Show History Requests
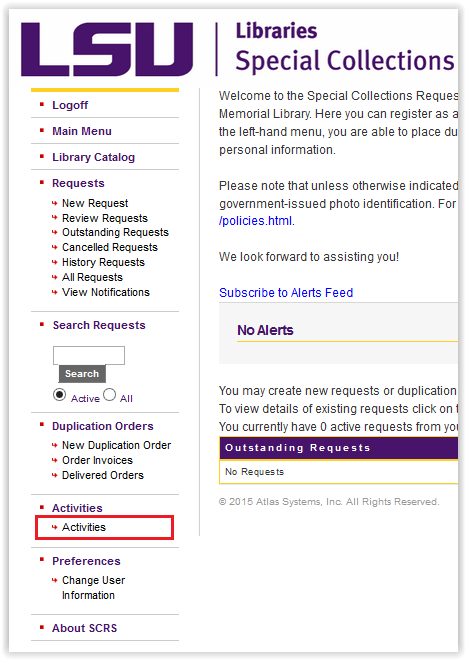 click(103, 262)
